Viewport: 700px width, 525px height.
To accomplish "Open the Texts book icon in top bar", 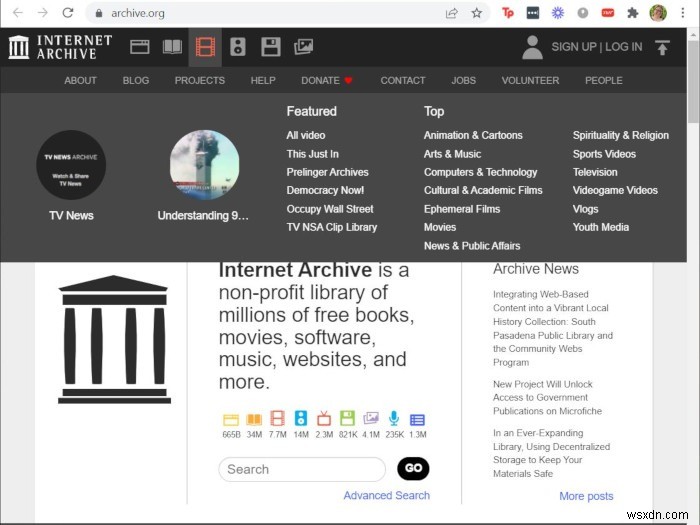I will pyautogui.click(x=172, y=47).
